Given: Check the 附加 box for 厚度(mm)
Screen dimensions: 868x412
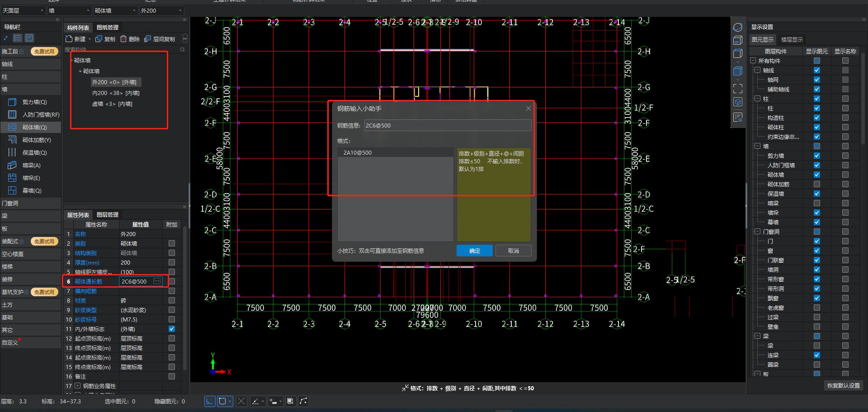Looking at the screenshot, I should tap(172, 262).
